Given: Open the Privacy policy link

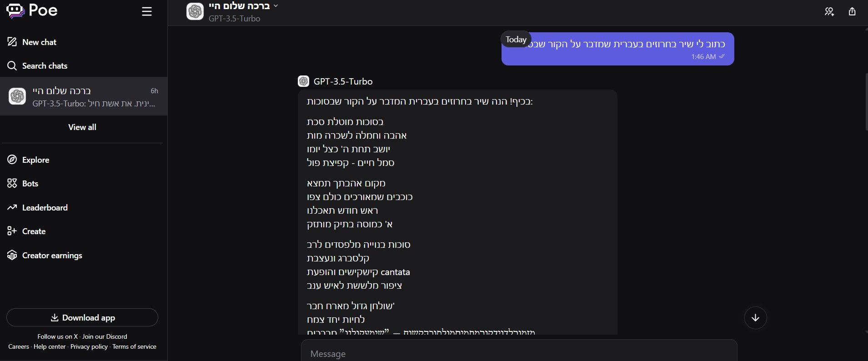Looking at the screenshot, I should (89, 346).
